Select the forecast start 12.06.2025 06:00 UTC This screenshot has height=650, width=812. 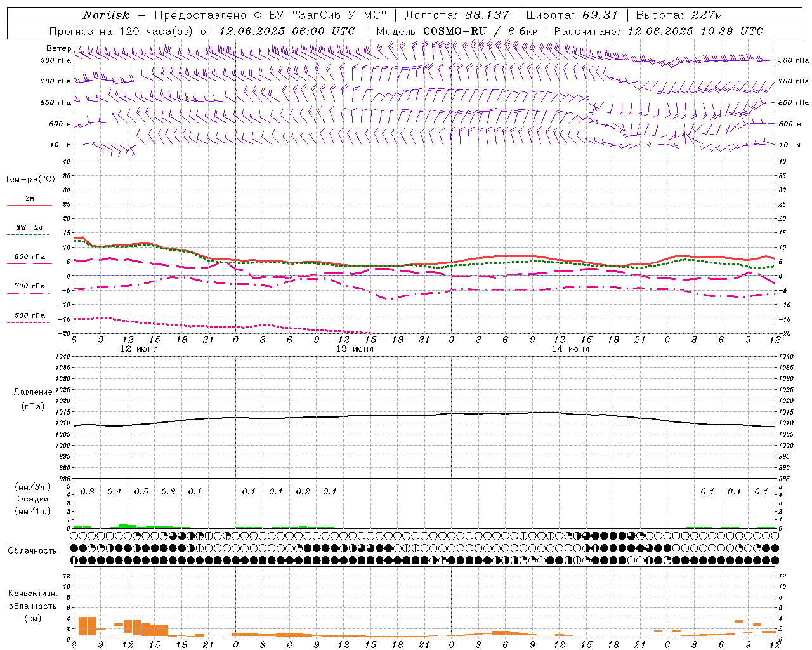(287, 31)
